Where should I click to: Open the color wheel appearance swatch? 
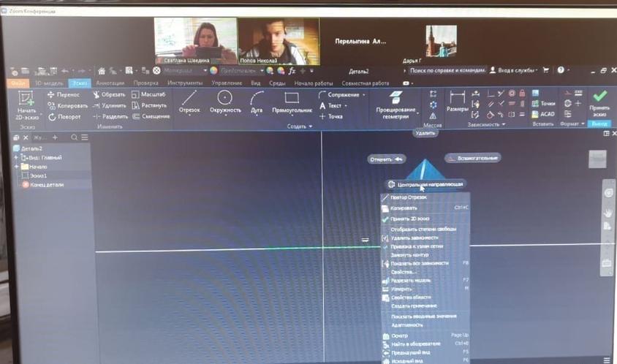(213, 71)
